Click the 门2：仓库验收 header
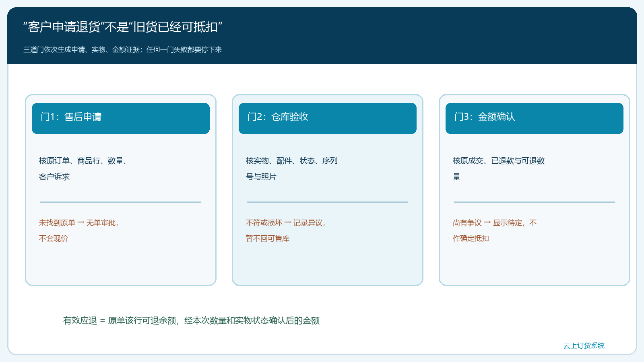644x362 pixels. point(328,118)
